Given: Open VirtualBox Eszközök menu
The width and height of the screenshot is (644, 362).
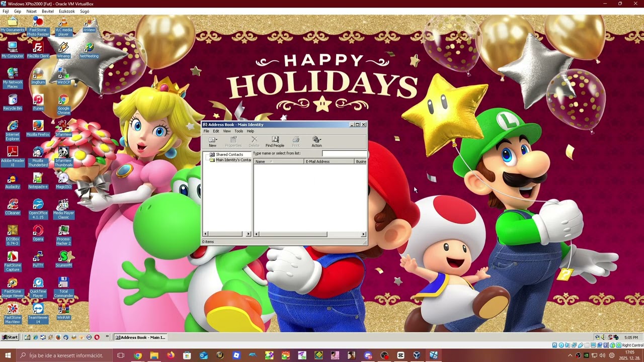Looking at the screenshot, I should [67, 11].
